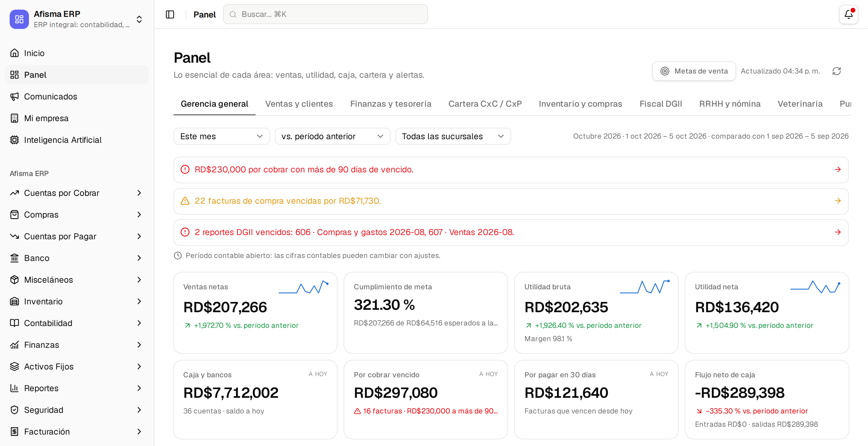Switch to Veterinaria tab
Screen dimensions: 868x446
800,104
